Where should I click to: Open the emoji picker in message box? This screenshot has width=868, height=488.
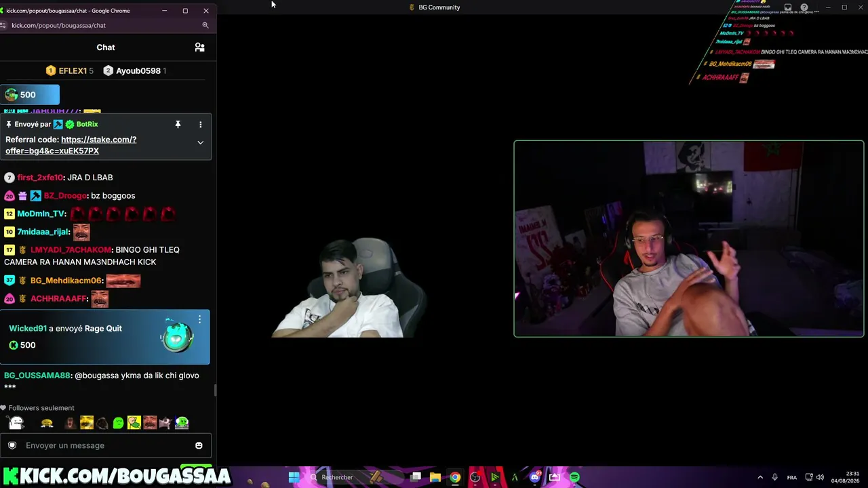[199, 446]
